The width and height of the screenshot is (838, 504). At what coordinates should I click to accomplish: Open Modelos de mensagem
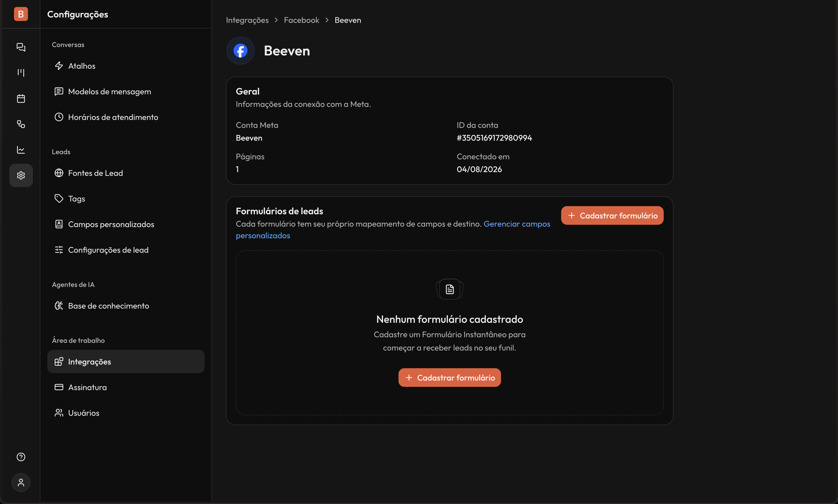(x=126, y=91)
